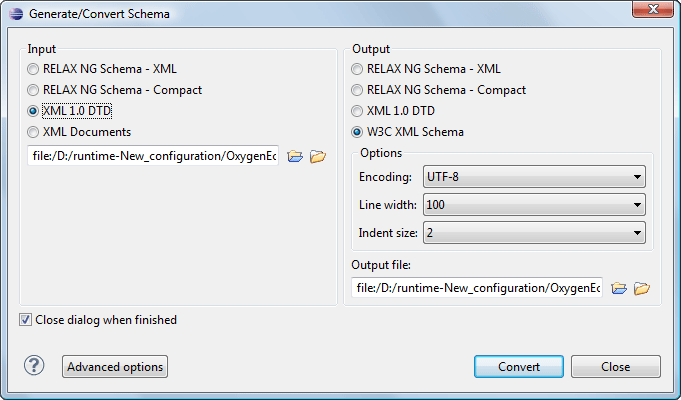Toggle Close dialog when finished checkbox

tap(25, 320)
